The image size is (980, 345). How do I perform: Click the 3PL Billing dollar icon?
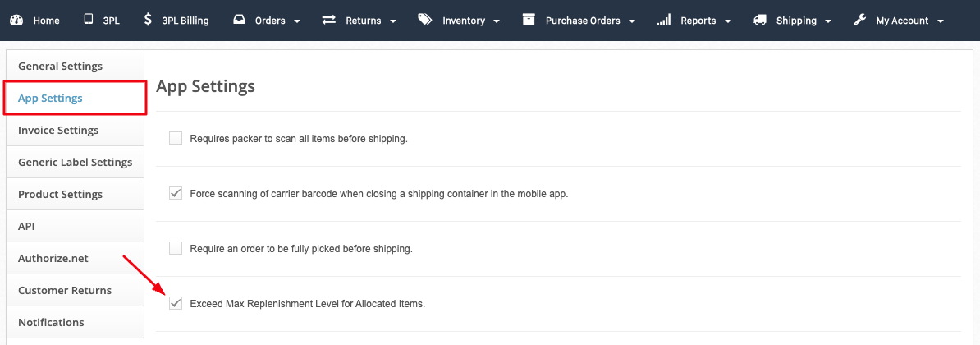[x=147, y=20]
